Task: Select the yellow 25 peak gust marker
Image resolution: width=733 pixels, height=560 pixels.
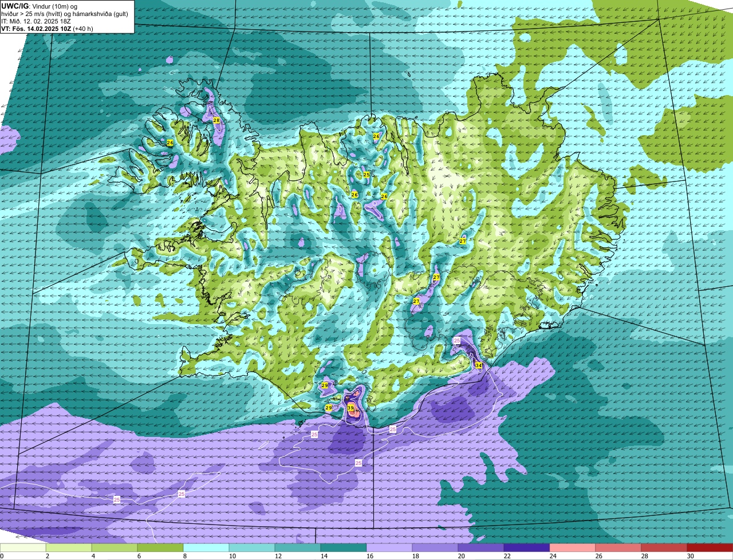Action: pos(366,175)
